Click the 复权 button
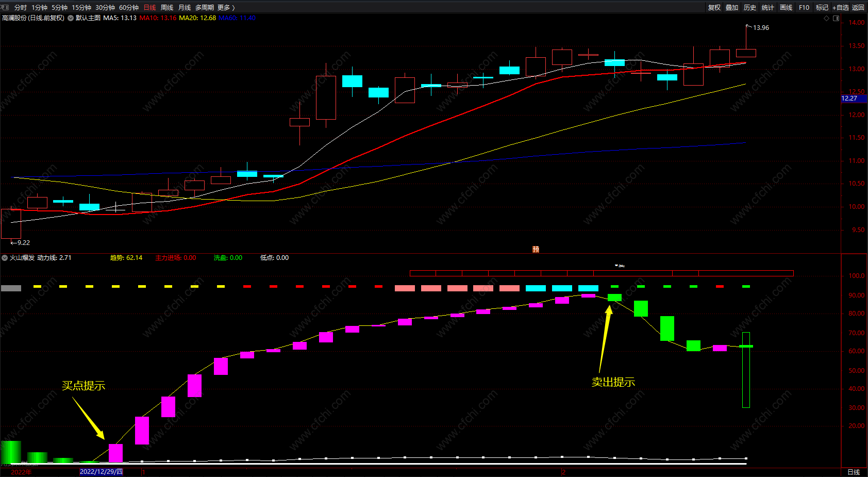The height and width of the screenshot is (477, 868). 714,8
